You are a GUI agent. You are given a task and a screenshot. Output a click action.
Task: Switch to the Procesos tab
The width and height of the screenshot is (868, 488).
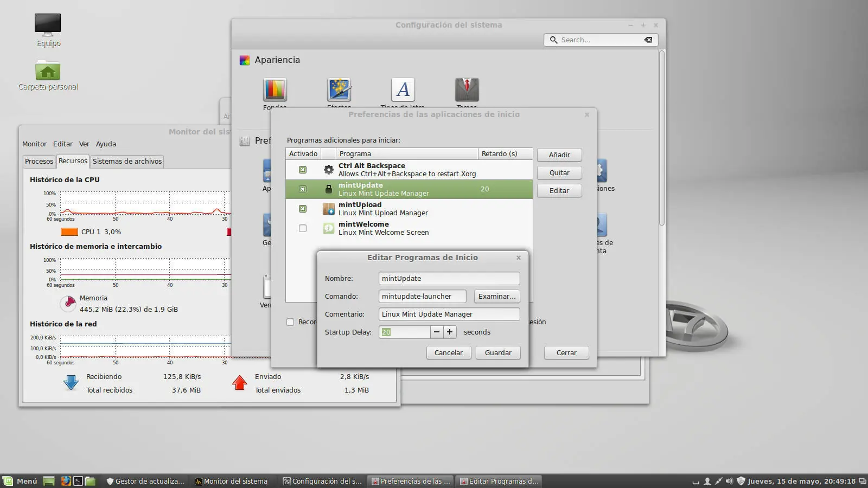[39, 161]
